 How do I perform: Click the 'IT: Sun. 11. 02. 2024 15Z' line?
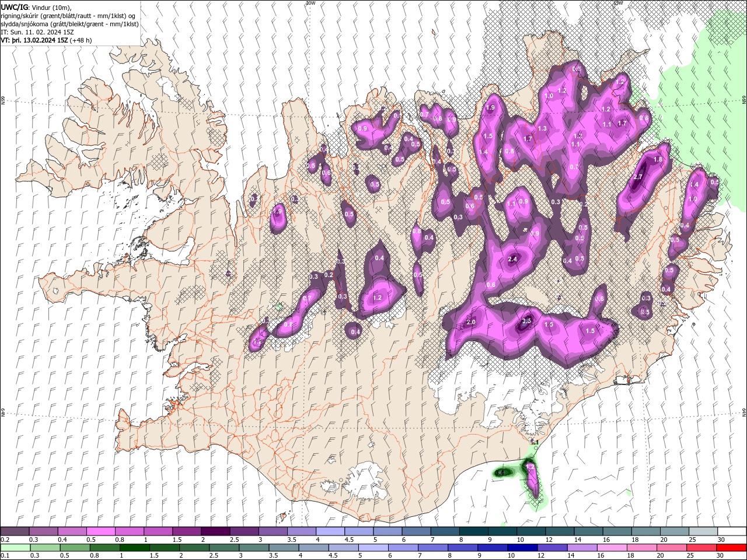pyautogui.click(x=37, y=32)
